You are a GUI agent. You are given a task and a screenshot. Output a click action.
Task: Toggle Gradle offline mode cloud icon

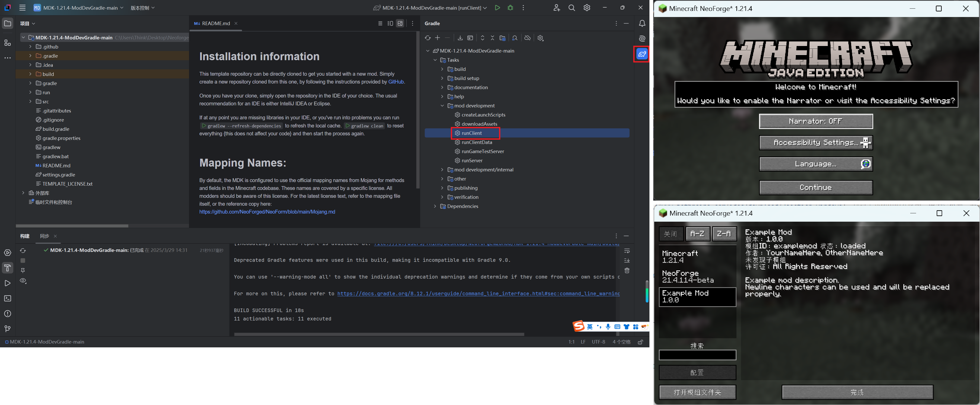(x=527, y=38)
